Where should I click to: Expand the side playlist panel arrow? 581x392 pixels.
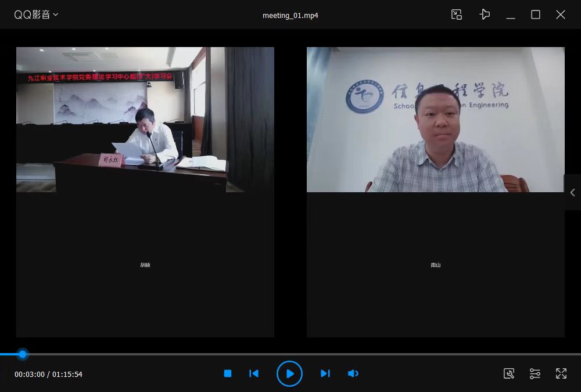coord(572,192)
